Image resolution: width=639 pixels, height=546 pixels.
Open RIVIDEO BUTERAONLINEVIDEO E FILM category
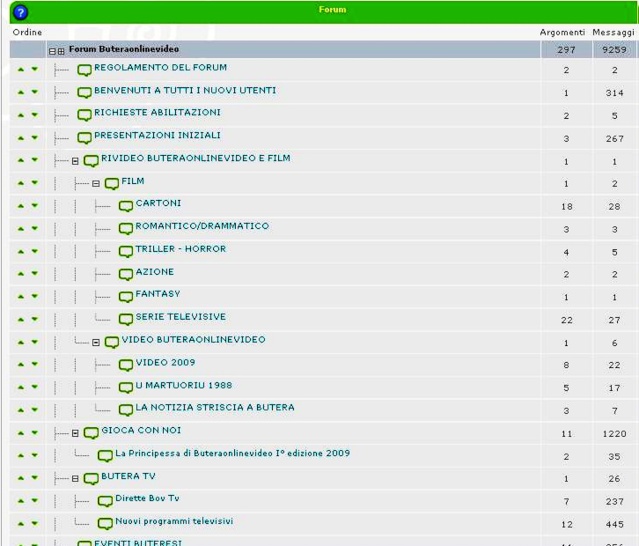click(x=196, y=158)
